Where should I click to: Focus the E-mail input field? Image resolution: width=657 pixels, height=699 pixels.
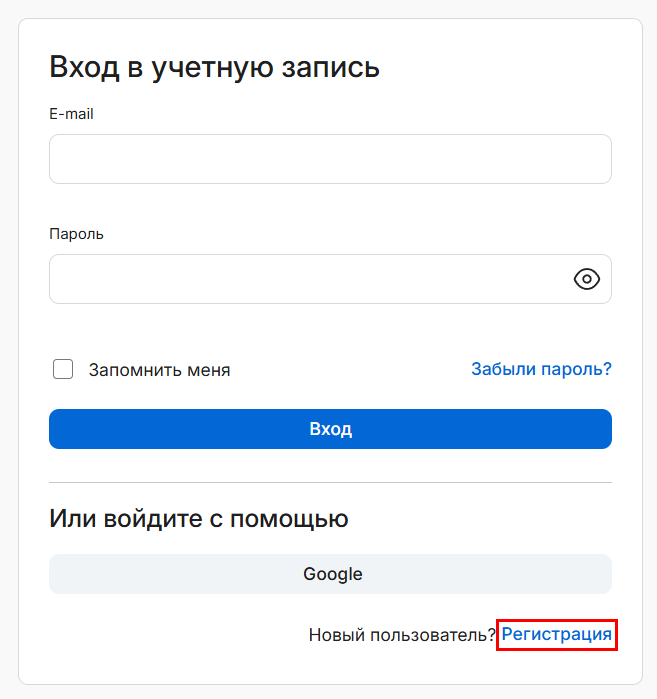[x=330, y=159]
